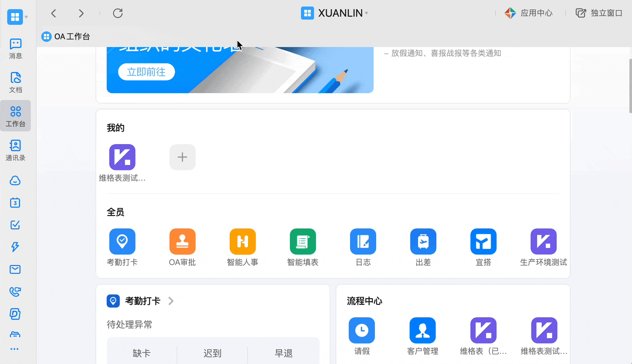Expand the 考勤打卡 card chevron

point(171,301)
